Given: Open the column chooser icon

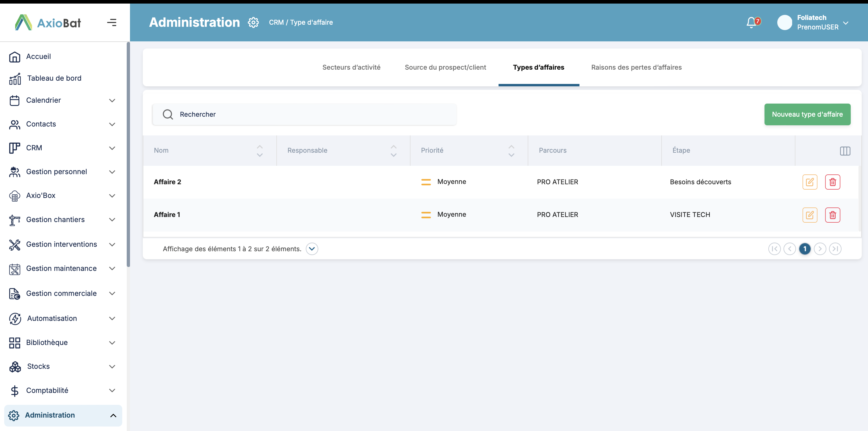Looking at the screenshot, I should [x=845, y=151].
